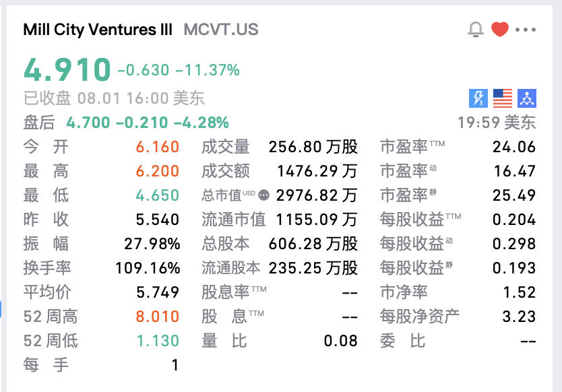Click the 每股净资产 label
Viewport: 562px width, 392px height.
pyautogui.click(x=419, y=317)
